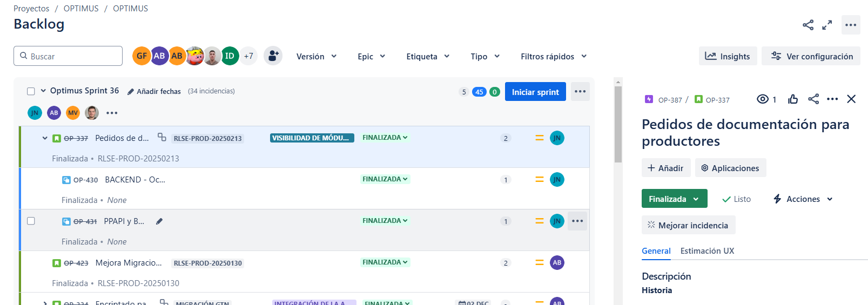Open issue OP-430 BACKEND row
The image size is (868, 305).
pyautogui.click(x=305, y=188)
